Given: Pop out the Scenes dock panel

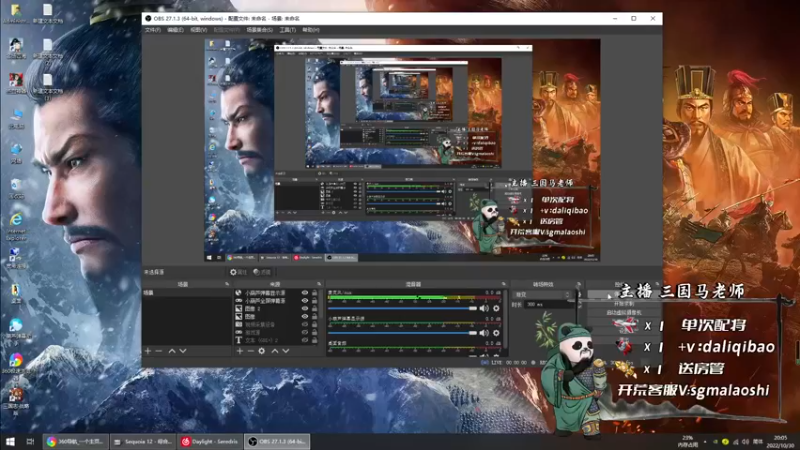Looking at the screenshot, I should point(227,284).
